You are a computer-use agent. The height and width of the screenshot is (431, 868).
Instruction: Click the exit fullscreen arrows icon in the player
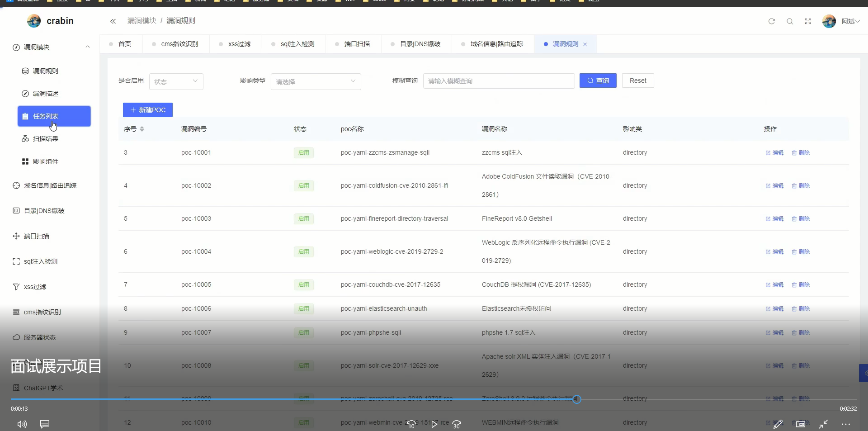coord(823,424)
